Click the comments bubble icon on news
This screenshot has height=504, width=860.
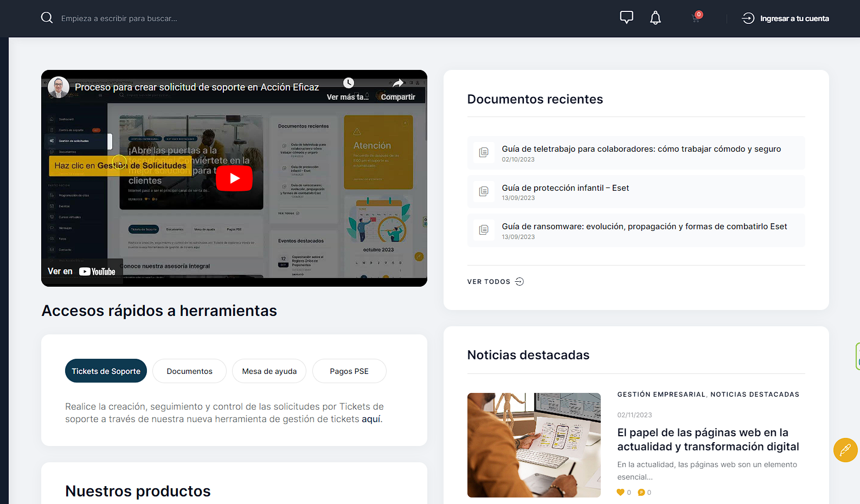click(x=641, y=493)
